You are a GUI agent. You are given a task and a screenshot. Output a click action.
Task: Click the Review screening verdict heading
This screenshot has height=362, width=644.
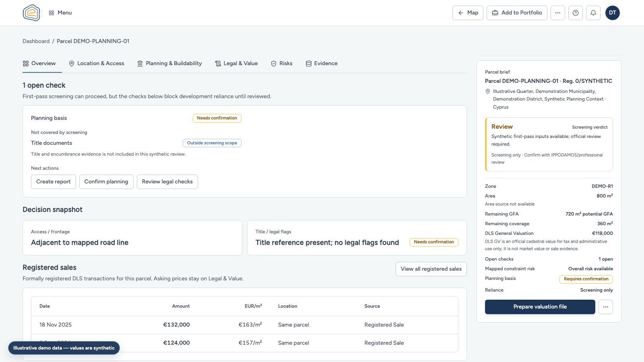pos(502,127)
